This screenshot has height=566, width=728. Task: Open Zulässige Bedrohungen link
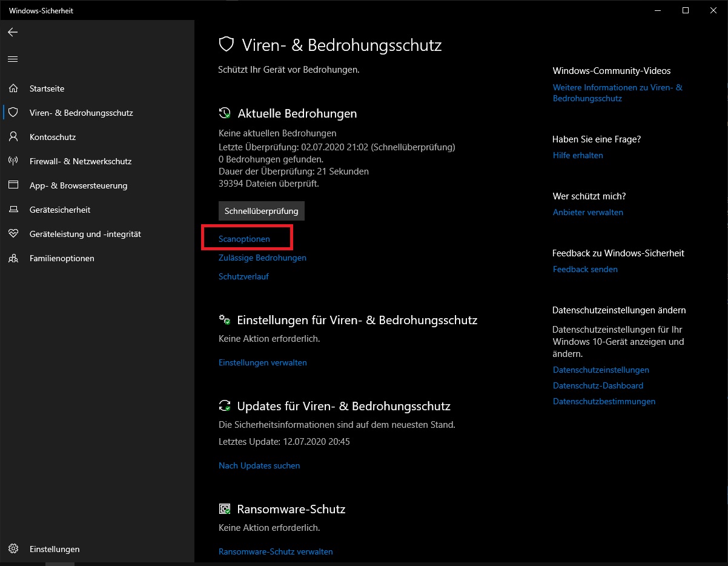click(262, 258)
